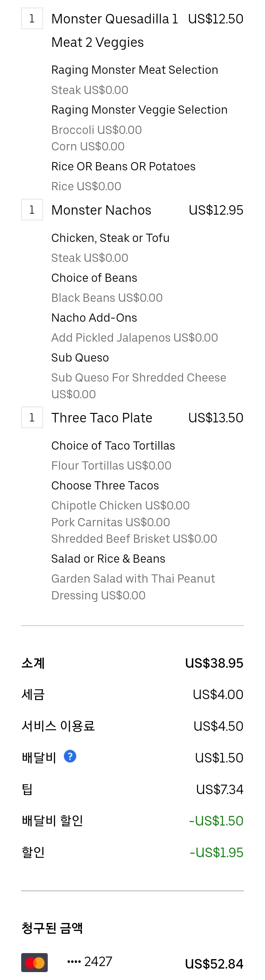265x980 pixels.
Task: Click the 서비스 이용료 service fee row label
Action: (x=58, y=725)
